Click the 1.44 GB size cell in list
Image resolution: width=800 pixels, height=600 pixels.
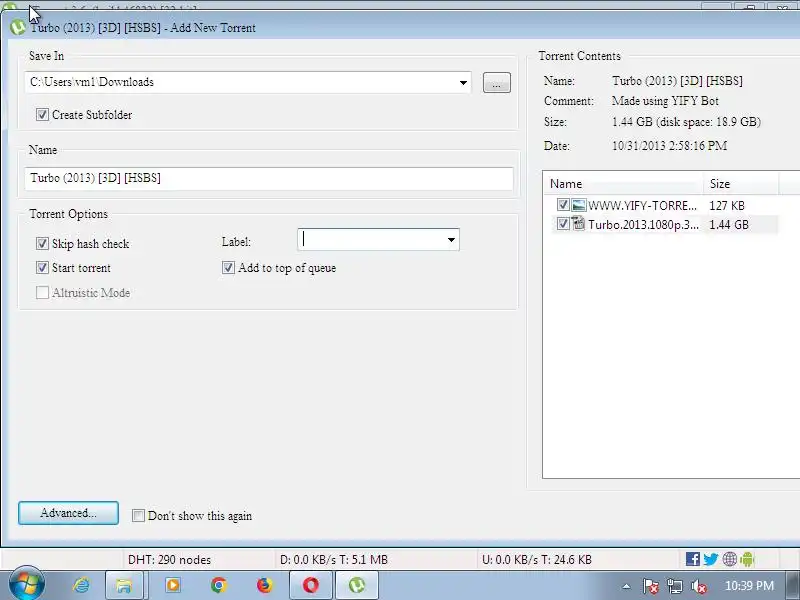click(x=729, y=224)
